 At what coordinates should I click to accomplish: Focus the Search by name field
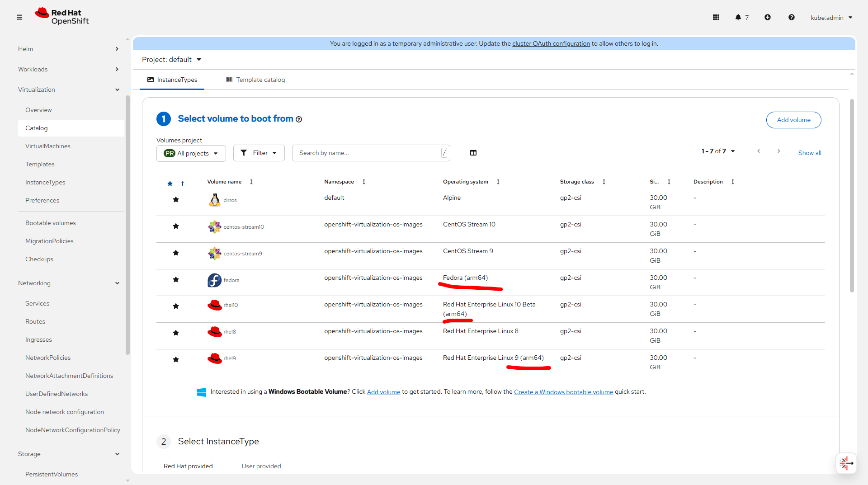point(371,153)
